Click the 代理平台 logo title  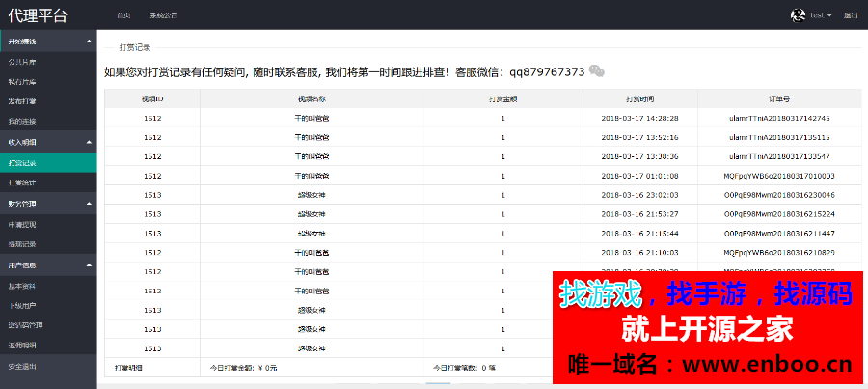38,15
